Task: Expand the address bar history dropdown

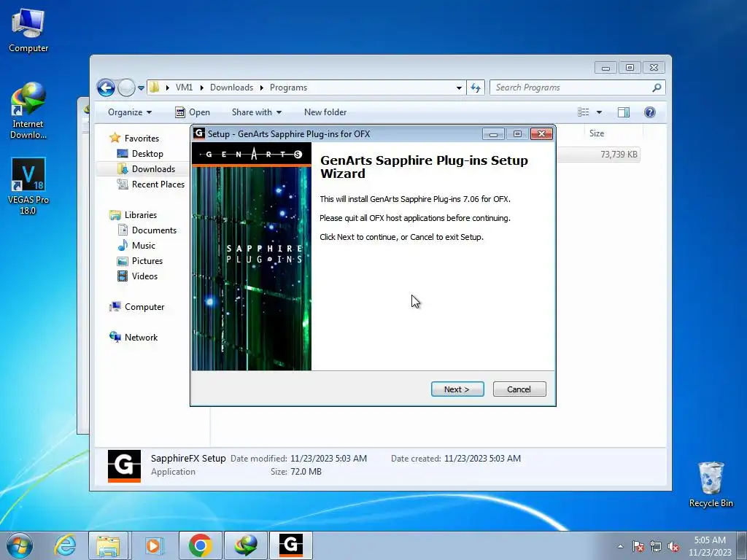Action: click(459, 87)
